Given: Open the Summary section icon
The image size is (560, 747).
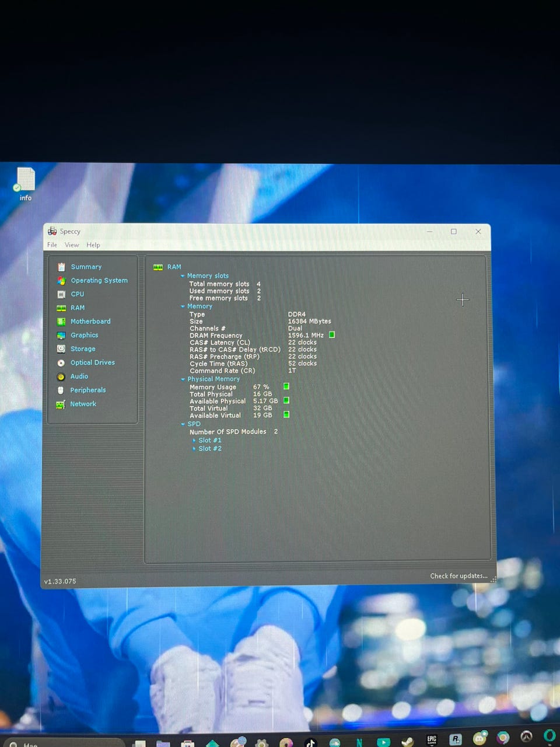Looking at the screenshot, I should click(x=61, y=267).
